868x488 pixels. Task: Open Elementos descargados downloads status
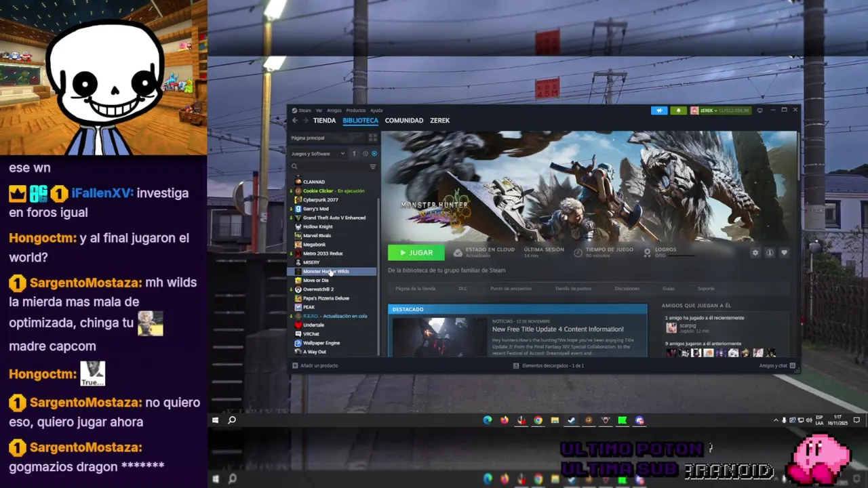point(549,366)
